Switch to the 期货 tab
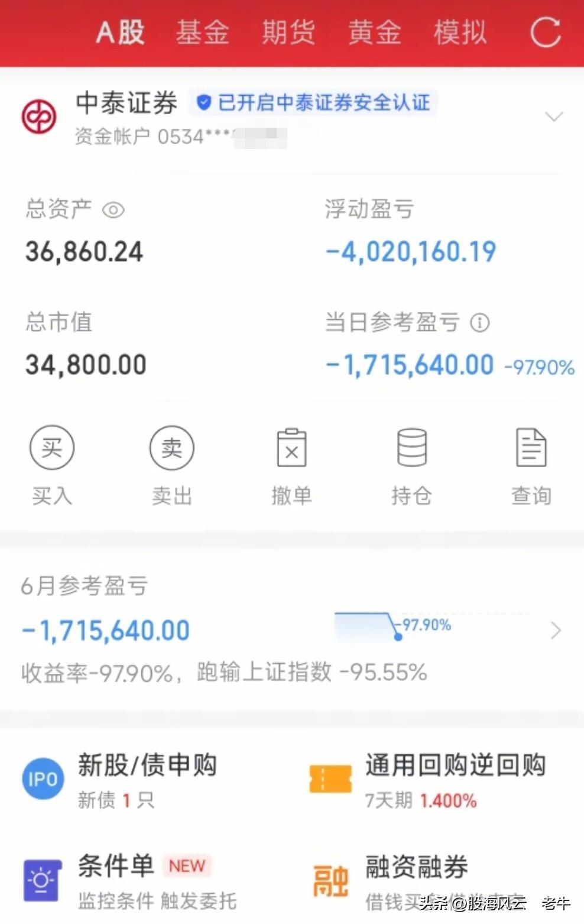The height and width of the screenshot is (924, 584). [288, 32]
